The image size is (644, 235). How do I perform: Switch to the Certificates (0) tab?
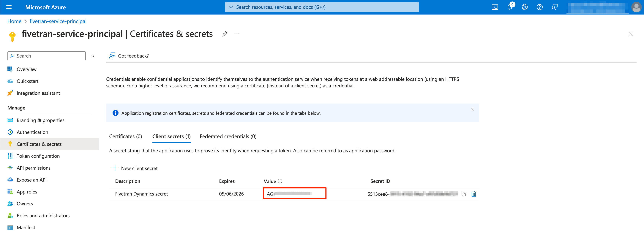(x=125, y=136)
